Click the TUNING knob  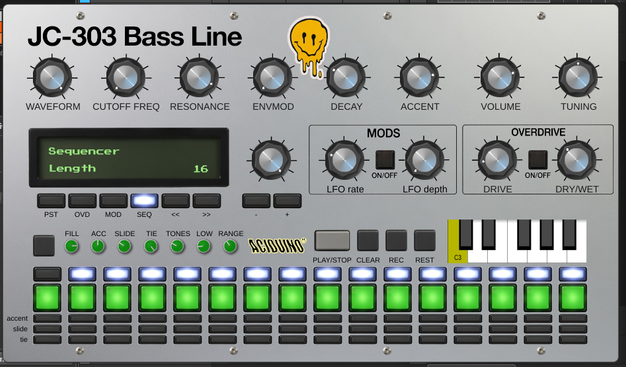[x=578, y=76]
